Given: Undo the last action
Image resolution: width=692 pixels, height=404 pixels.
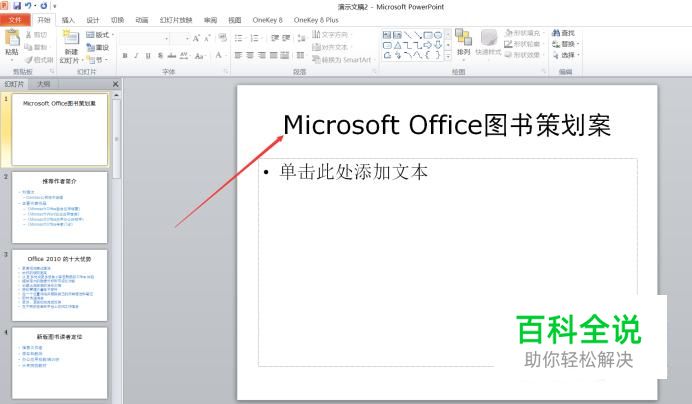Looking at the screenshot, I should pos(29,6).
